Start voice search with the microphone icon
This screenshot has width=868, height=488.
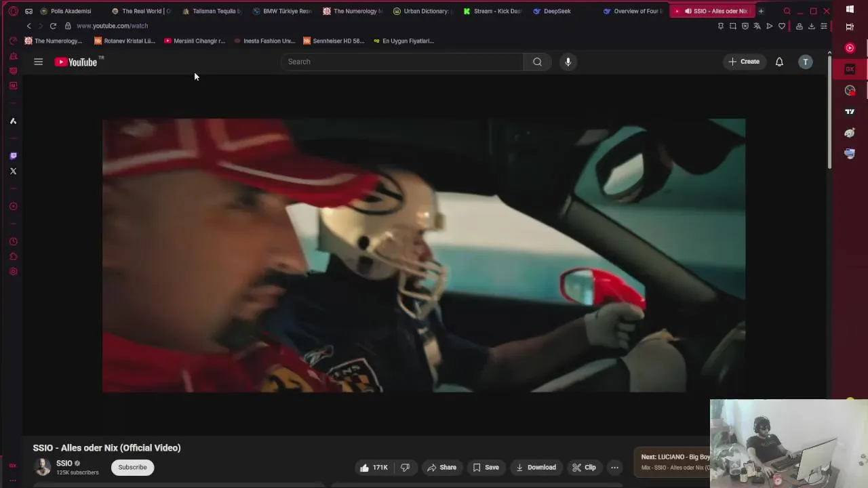[x=568, y=62]
